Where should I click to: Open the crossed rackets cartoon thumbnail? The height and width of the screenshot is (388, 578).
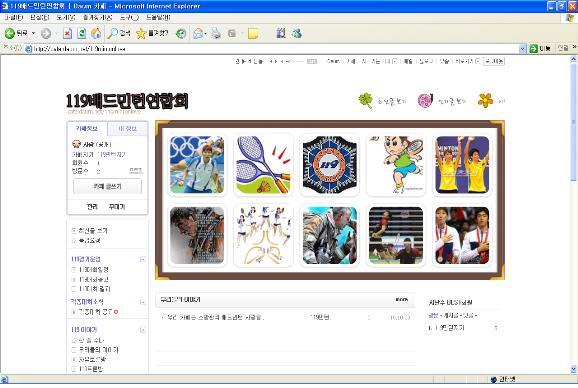(263, 165)
